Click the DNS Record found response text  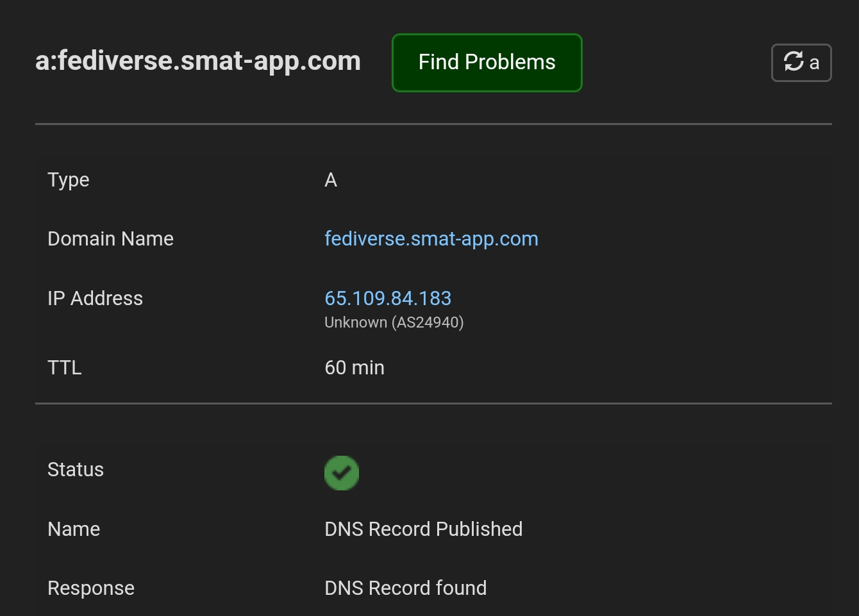[405, 588]
